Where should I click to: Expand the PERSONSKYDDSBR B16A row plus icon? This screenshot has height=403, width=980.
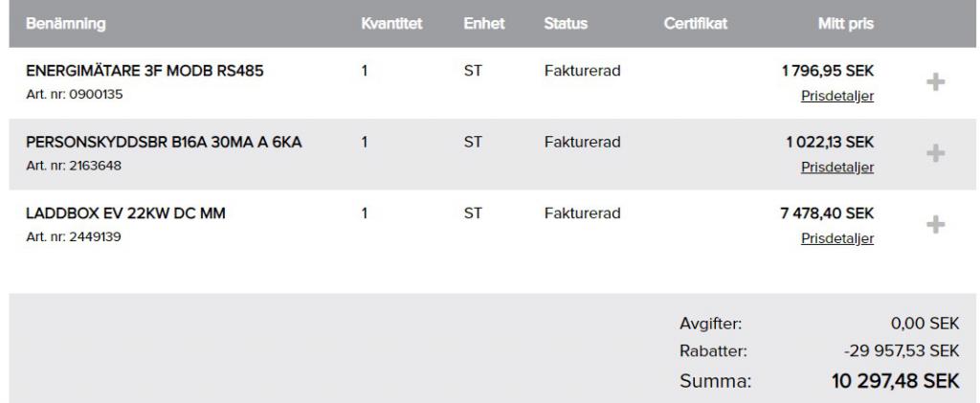coord(937,154)
